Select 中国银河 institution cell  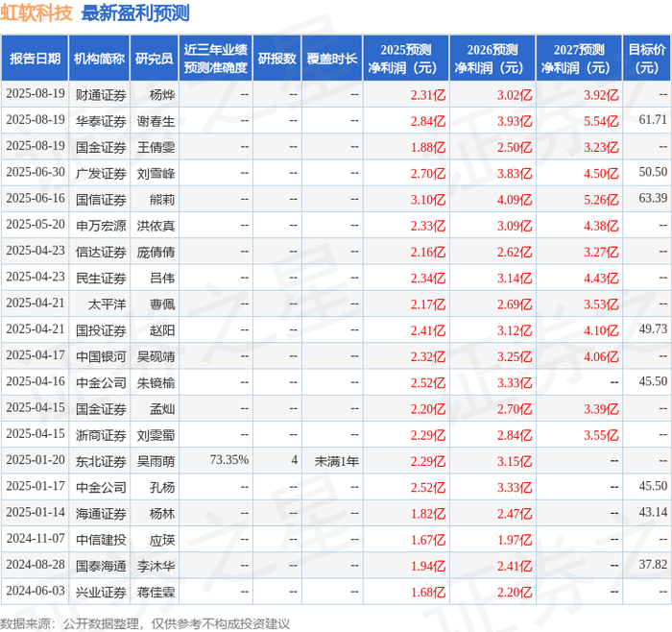point(101,356)
